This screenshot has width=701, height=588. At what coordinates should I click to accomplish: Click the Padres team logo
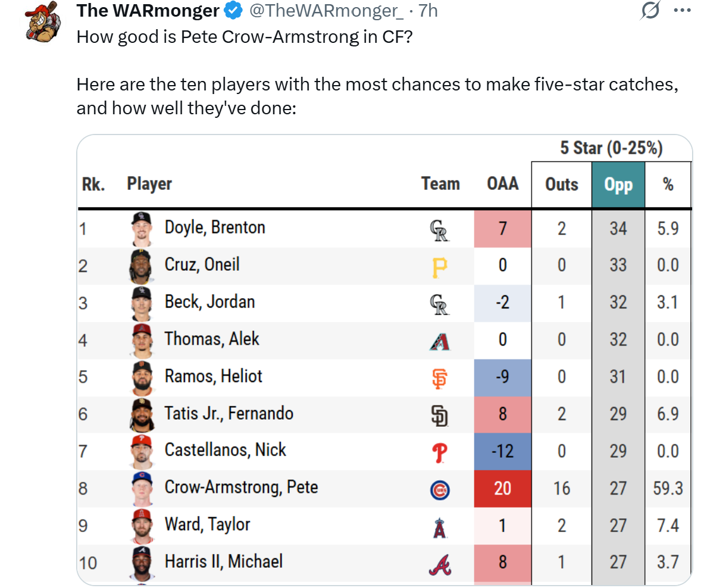[x=439, y=416]
